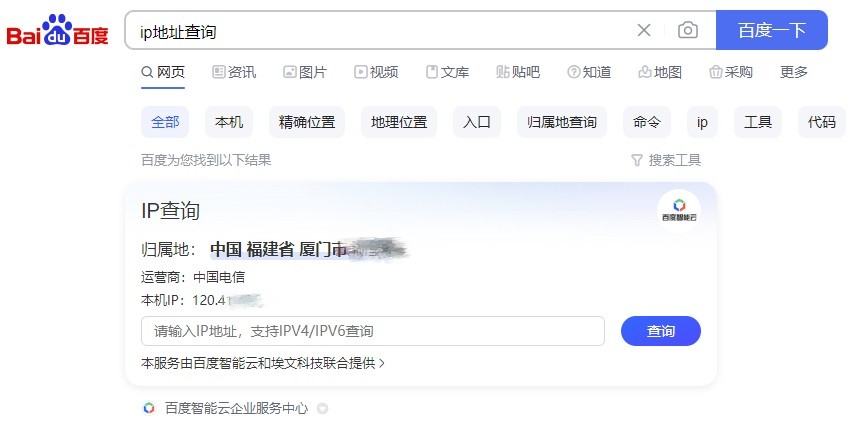Select the 精确位置 filter chip
Image resolution: width=849 pixels, height=427 pixels.
(307, 122)
